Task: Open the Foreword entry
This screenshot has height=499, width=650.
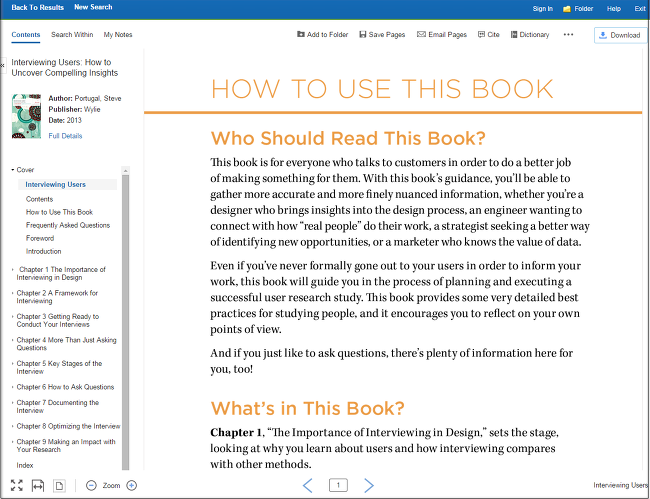Action: [40, 238]
